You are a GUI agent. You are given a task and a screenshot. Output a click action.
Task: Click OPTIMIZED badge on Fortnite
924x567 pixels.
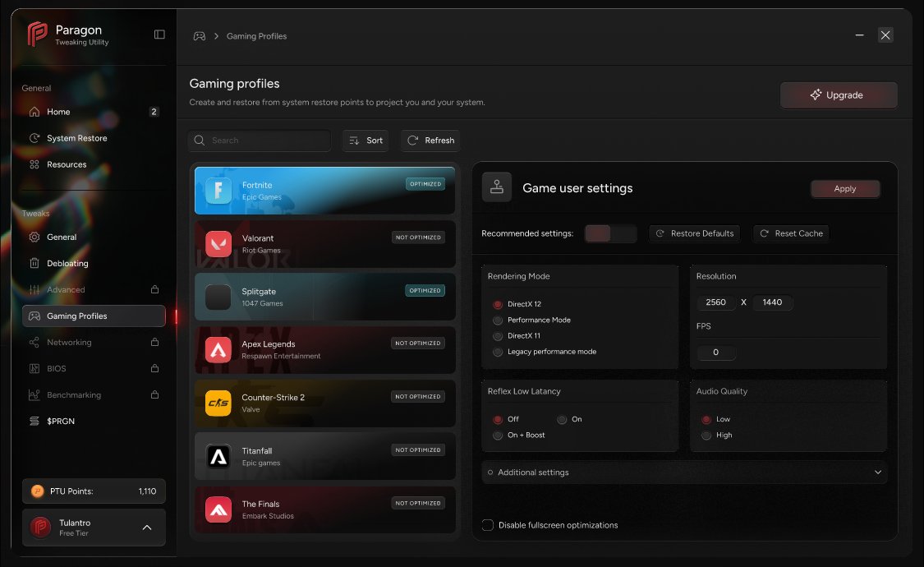[425, 184]
